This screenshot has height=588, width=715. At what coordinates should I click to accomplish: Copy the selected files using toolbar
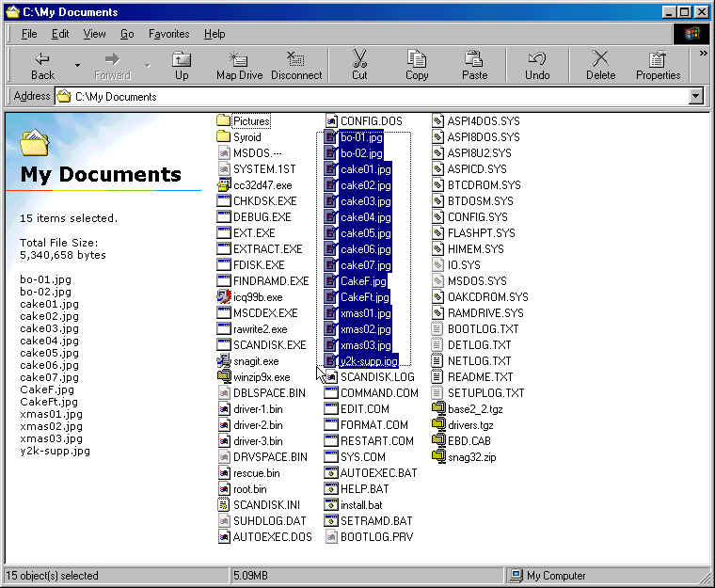click(x=417, y=65)
